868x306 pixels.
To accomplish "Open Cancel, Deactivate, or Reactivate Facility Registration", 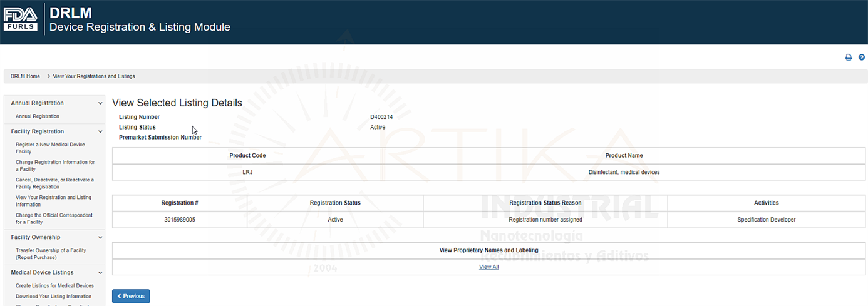I will (54, 183).
